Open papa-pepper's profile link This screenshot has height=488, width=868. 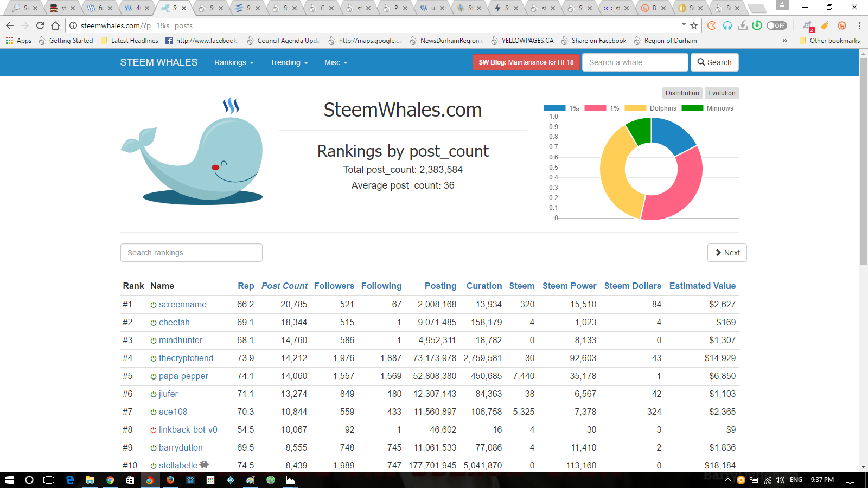183,376
